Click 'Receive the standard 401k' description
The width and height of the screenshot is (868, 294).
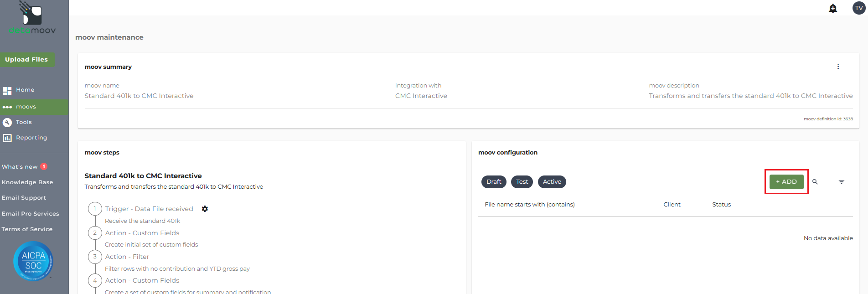[x=143, y=221]
